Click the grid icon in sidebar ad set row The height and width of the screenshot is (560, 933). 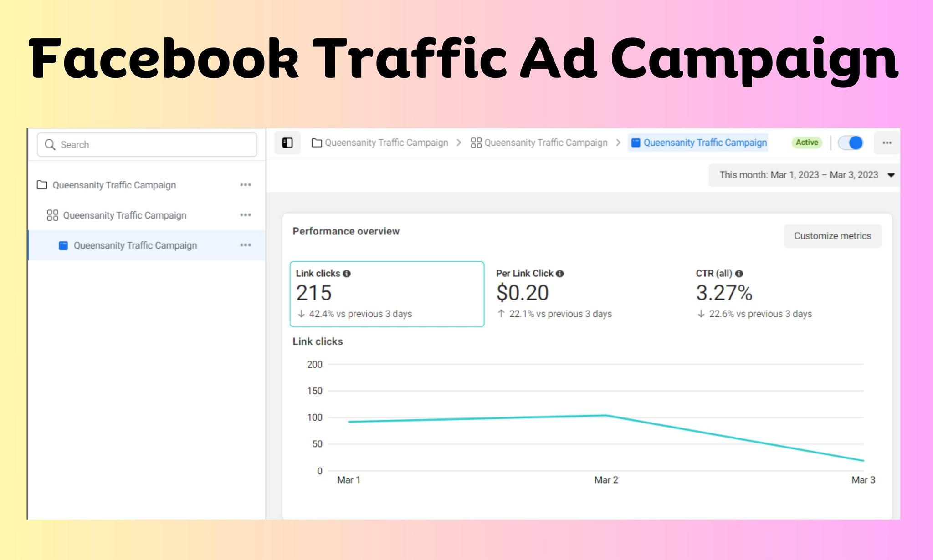[x=53, y=215]
